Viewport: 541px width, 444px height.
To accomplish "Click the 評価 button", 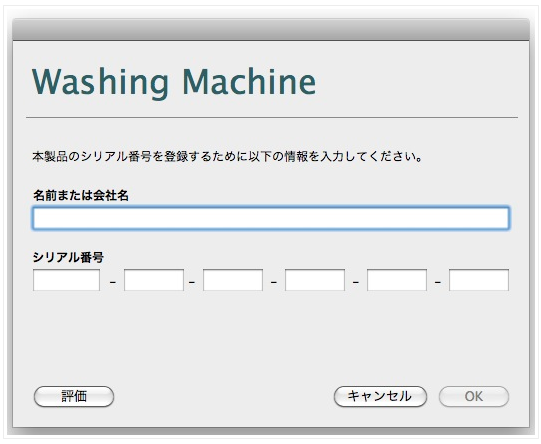I will click(74, 396).
